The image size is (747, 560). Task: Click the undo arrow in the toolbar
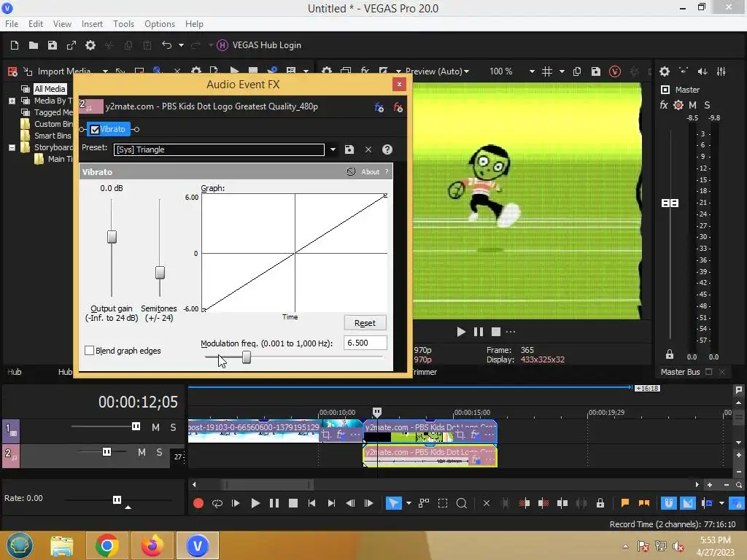coord(167,44)
